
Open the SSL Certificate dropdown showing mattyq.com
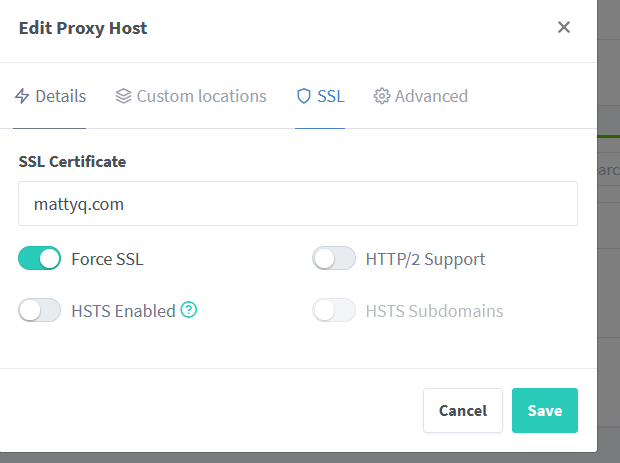[298, 204]
